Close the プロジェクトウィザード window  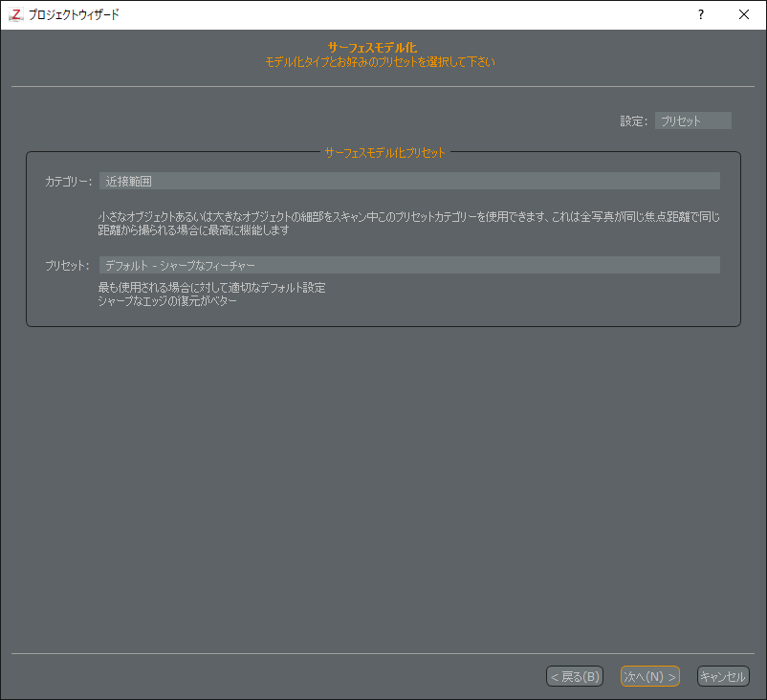pyautogui.click(x=744, y=14)
